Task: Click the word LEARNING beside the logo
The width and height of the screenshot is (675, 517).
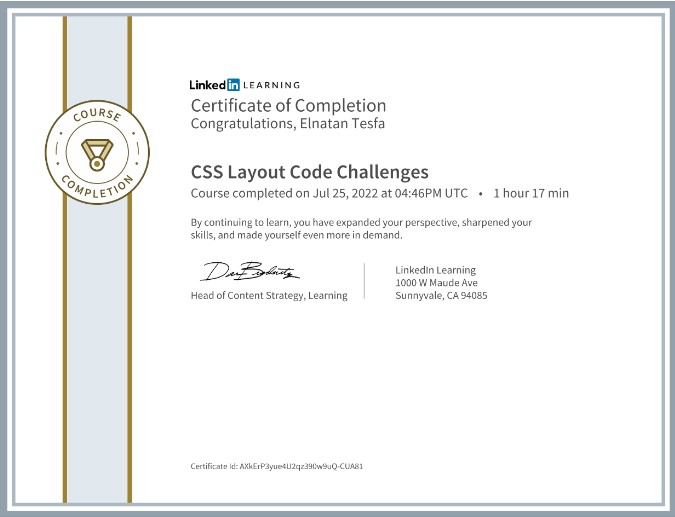Action: coord(272,85)
